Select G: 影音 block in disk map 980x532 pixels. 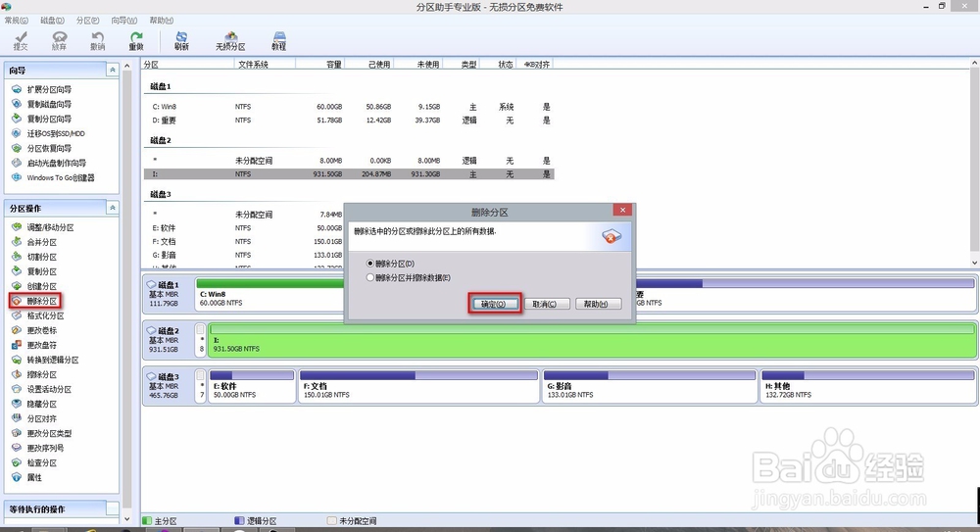(650, 386)
